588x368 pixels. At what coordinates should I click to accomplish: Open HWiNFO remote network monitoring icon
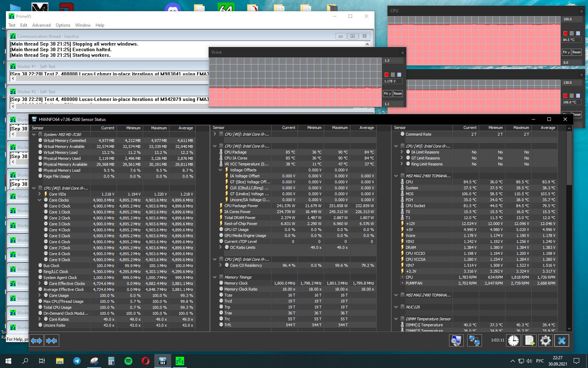tap(474, 340)
